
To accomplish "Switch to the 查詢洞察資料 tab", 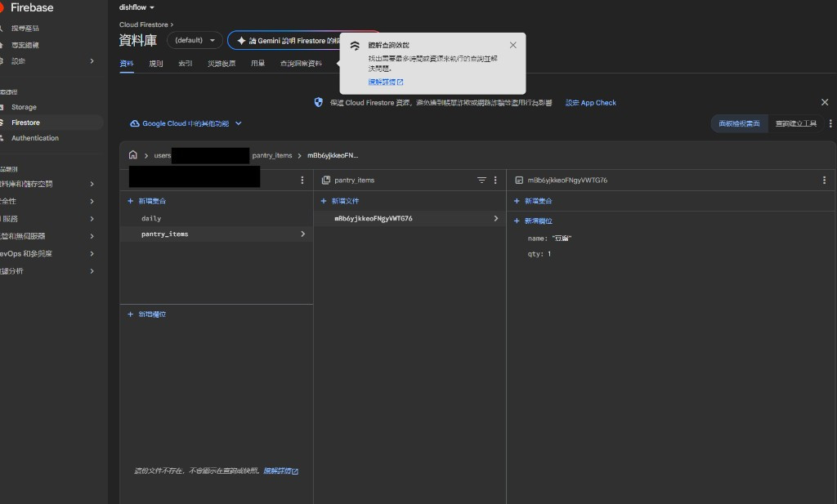I will [301, 64].
